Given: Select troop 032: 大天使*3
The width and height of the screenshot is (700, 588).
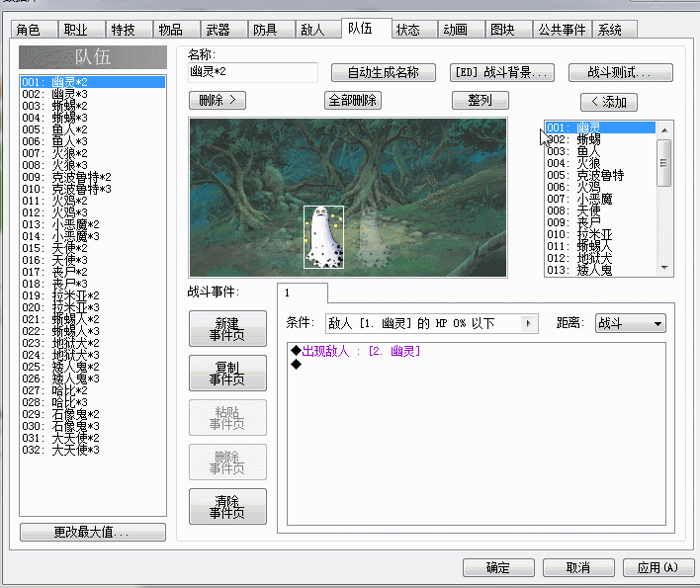Looking at the screenshot, I should point(92,451).
